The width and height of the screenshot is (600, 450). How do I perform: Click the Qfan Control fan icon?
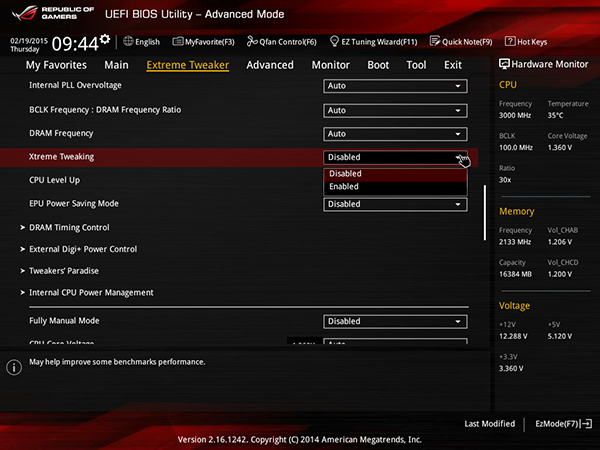252,41
